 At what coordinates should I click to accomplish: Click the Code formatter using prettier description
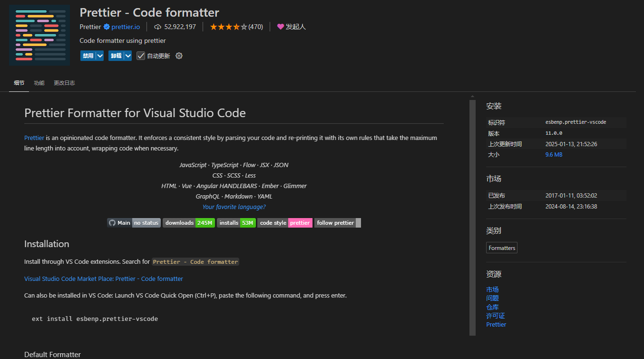click(x=123, y=40)
